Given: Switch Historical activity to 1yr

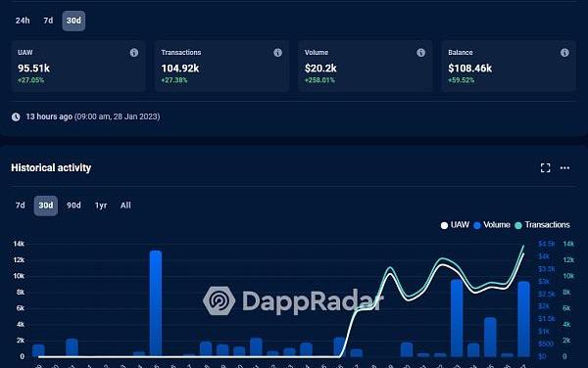Looking at the screenshot, I should coord(101,206).
